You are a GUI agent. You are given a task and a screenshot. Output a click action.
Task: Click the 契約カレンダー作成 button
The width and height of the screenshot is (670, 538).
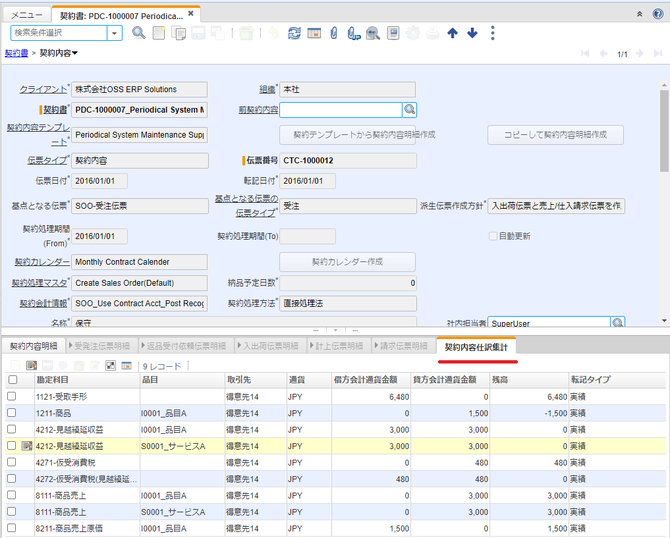(x=347, y=262)
